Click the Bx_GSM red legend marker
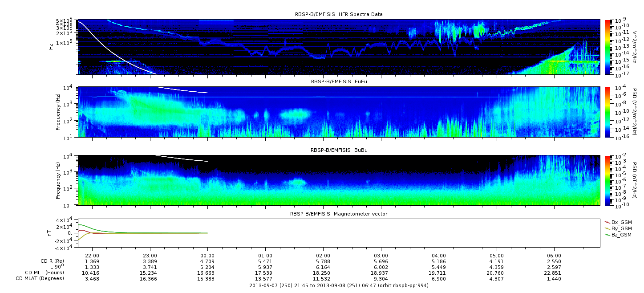 (x=608, y=222)
